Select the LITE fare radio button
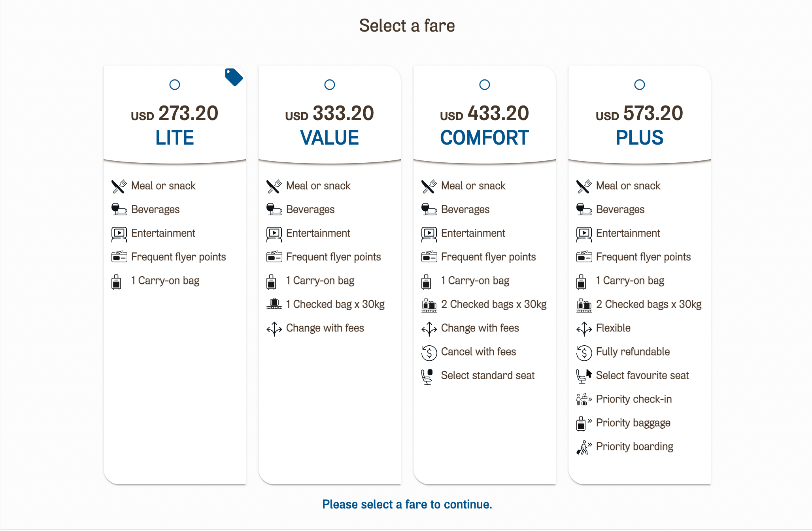This screenshot has height=531, width=812. tap(175, 85)
